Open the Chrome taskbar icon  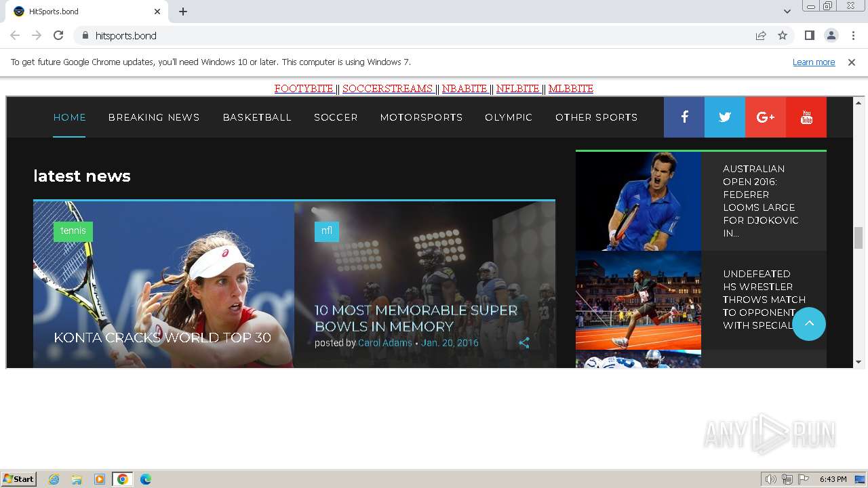[123, 479]
